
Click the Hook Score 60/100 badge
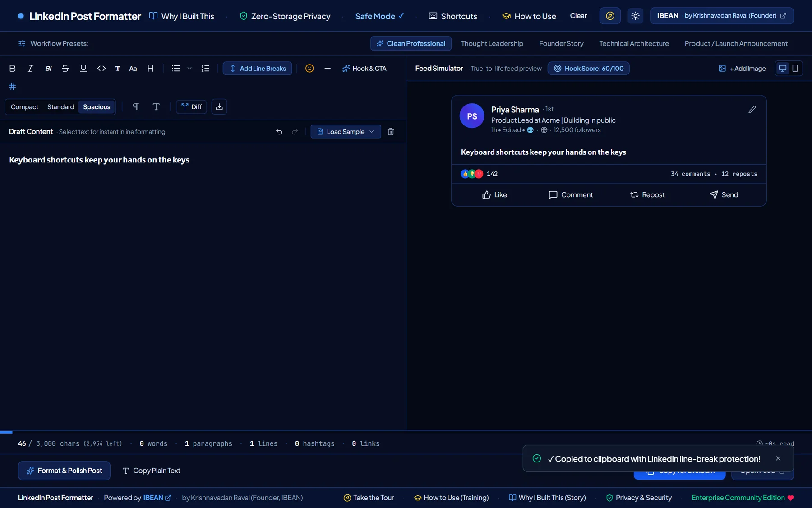tap(589, 69)
